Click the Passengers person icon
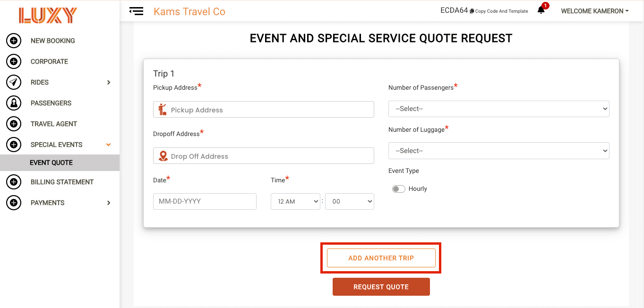 14,103
